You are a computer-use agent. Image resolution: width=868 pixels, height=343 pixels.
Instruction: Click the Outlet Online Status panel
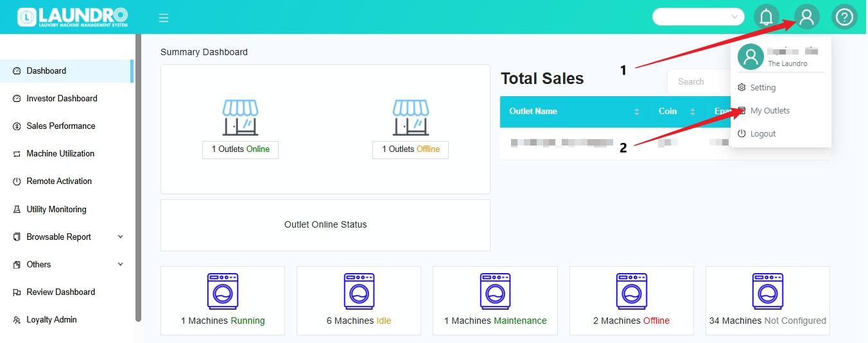point(325,225)
